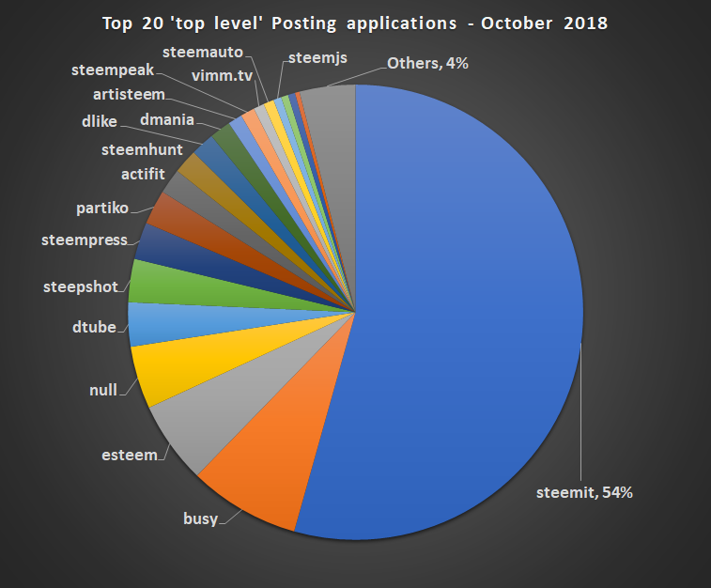Image resolution: width=711 pixels, height=588 pixels.
Task: Click the 'dlike' data label
Action: (x=100, y=121)
